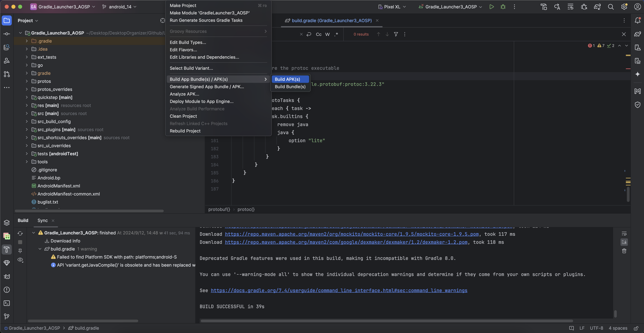
Task: Toggle soft-wrap in build output
Action: (x=624, y=234)
